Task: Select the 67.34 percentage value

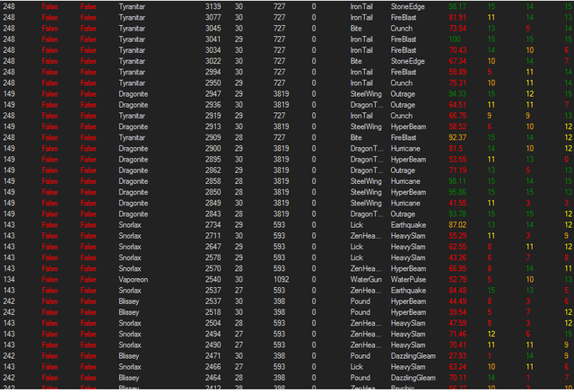Action: [457, 61]
